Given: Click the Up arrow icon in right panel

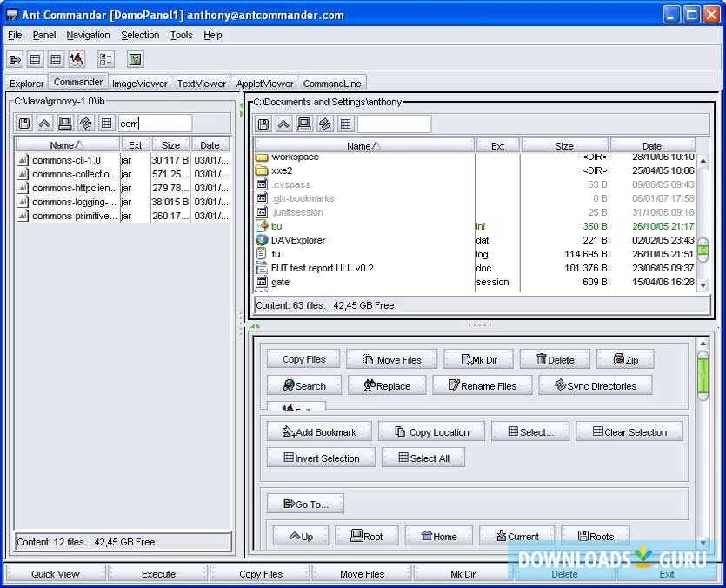Looking at the screenshot, I should coord(283,124).
